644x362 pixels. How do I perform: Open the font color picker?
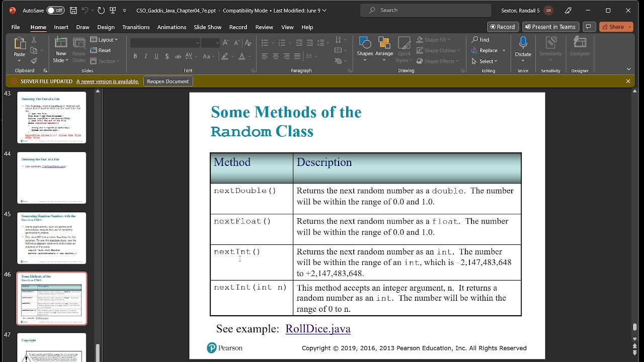pyautogui.click(x=244, y=56)
